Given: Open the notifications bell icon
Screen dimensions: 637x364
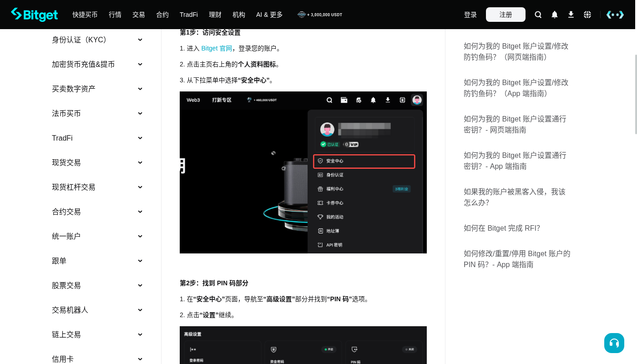Looking at the screenshot, I should pyautogui.click(x=555, y=15).
